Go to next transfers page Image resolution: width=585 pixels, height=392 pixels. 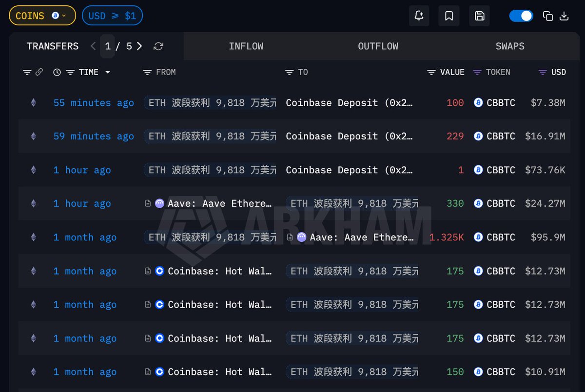click(x=139, y=46)
